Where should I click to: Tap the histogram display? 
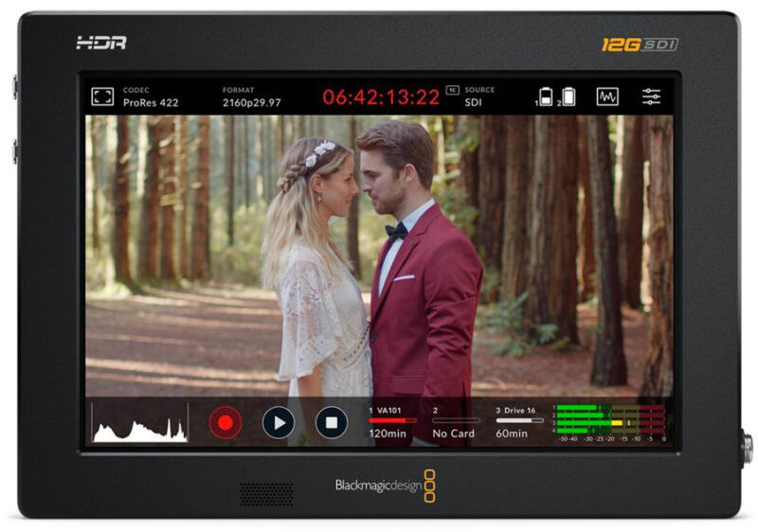click(138, 422)
